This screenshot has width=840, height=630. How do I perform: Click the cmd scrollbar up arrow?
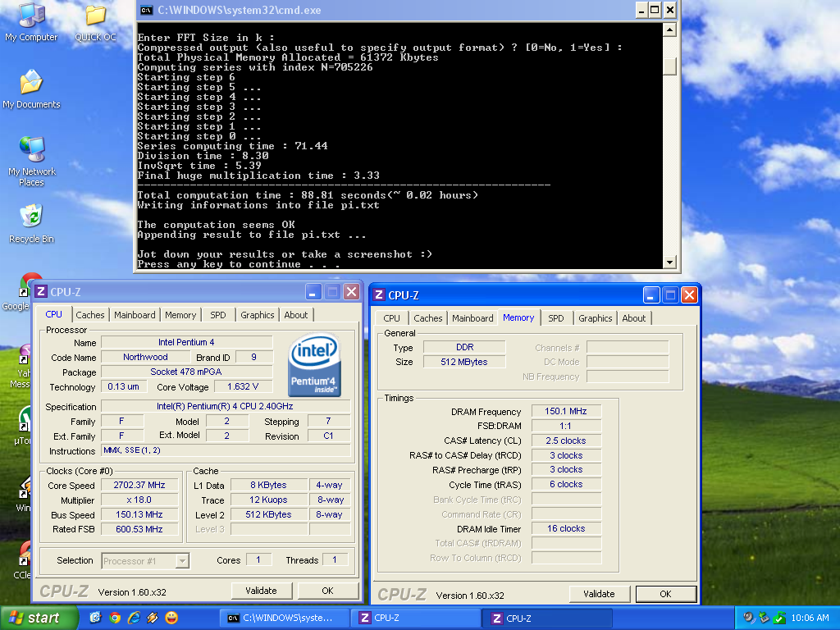click(x=669, y=30)
